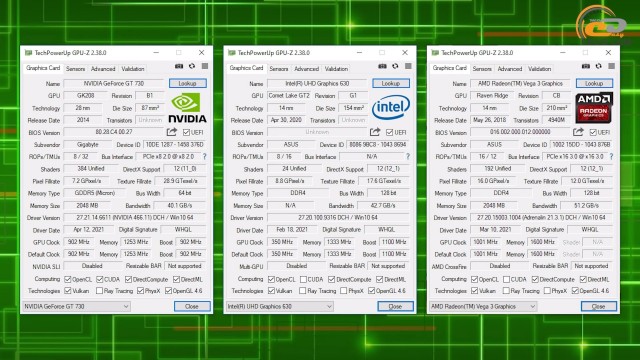Click the Intel logo image
Viewport: 640px width, 360px height.
[x=391, y=107]
